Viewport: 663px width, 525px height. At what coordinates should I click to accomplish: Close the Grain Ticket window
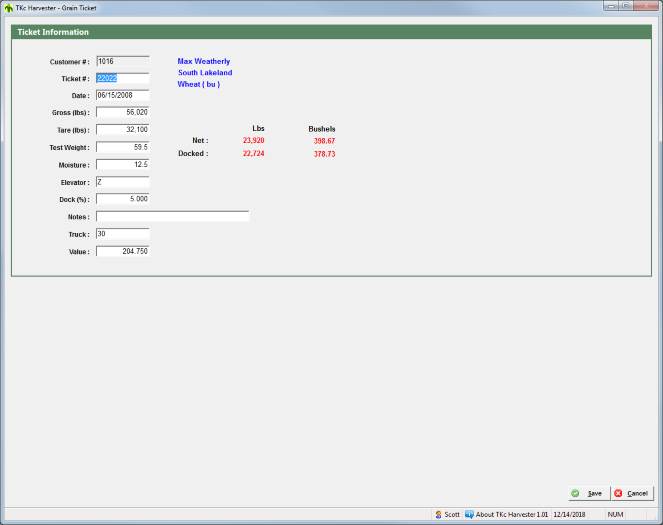[x=645, y=6]
